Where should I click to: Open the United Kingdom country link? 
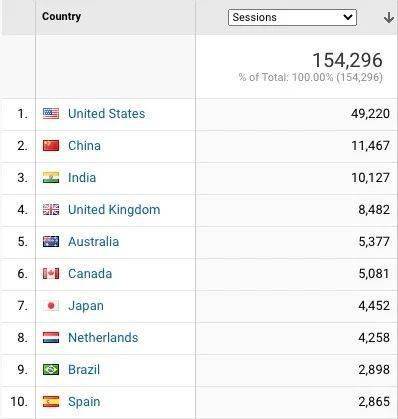pyautogui.click(x=114, y=210)
